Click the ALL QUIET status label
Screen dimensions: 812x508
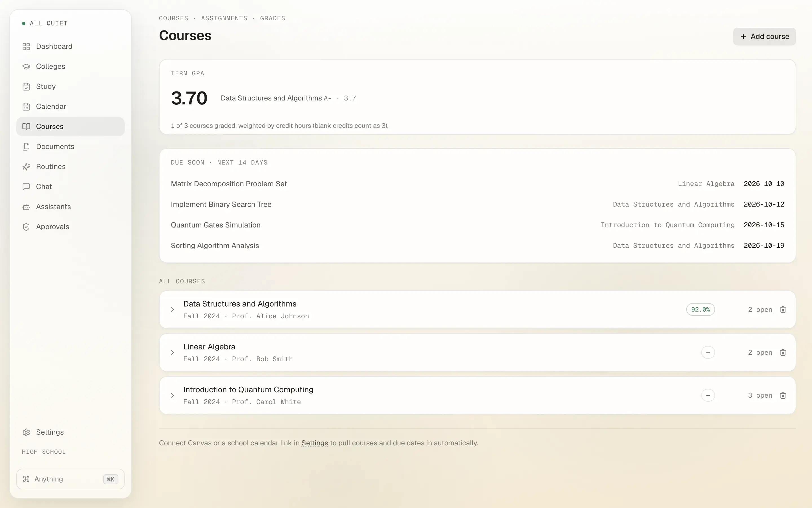pos(49,23)
